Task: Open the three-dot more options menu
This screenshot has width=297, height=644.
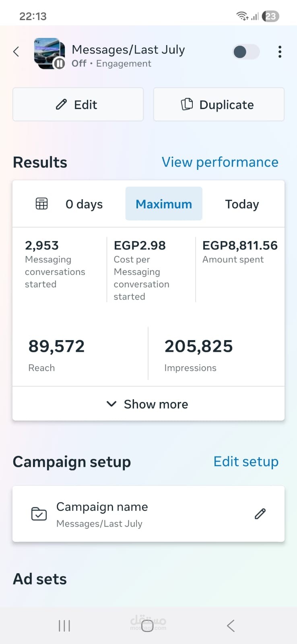Action: pyautogui.click(x=280, y=52)
